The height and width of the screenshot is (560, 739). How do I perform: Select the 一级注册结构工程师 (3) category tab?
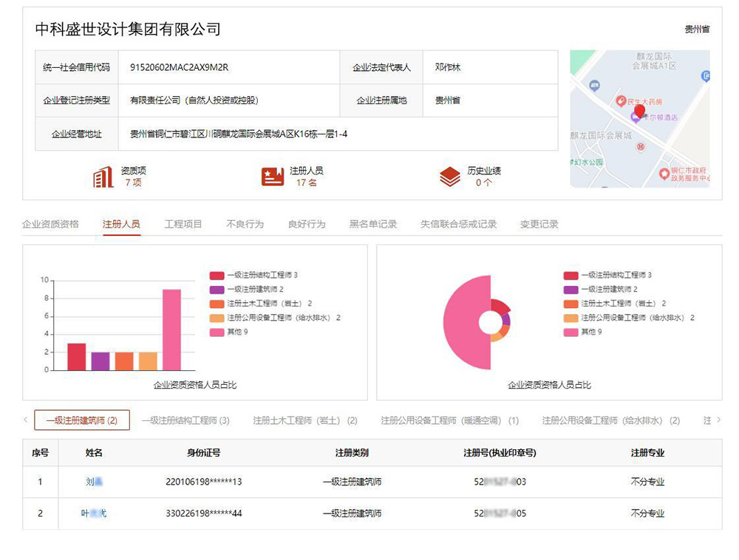(x=185, y=420)
